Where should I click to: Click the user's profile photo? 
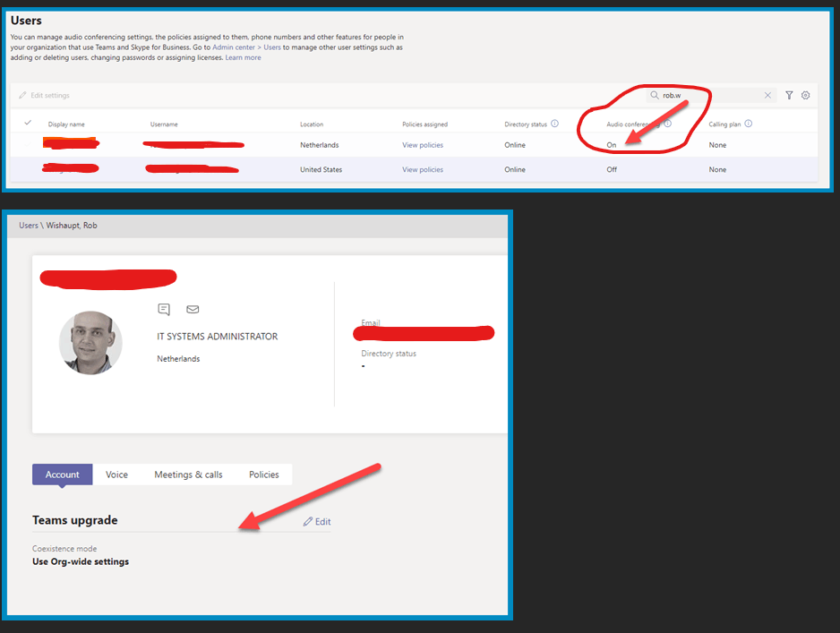pos(90,343)
